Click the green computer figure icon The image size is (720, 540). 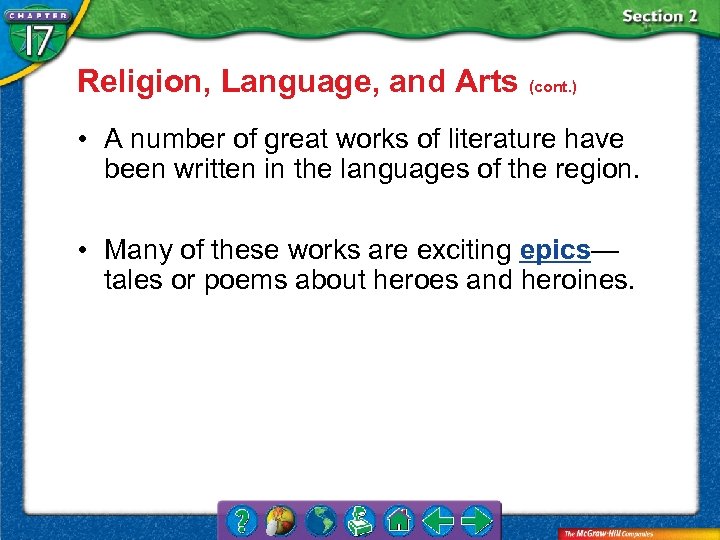pos(360,521)
